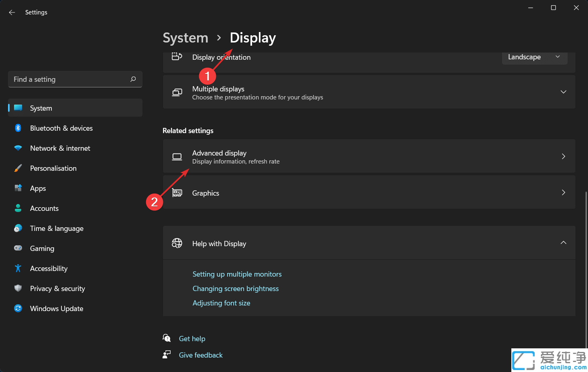Select System in the breadcrumb
Viewport: 588px width, 372px height.
(185, 37)
